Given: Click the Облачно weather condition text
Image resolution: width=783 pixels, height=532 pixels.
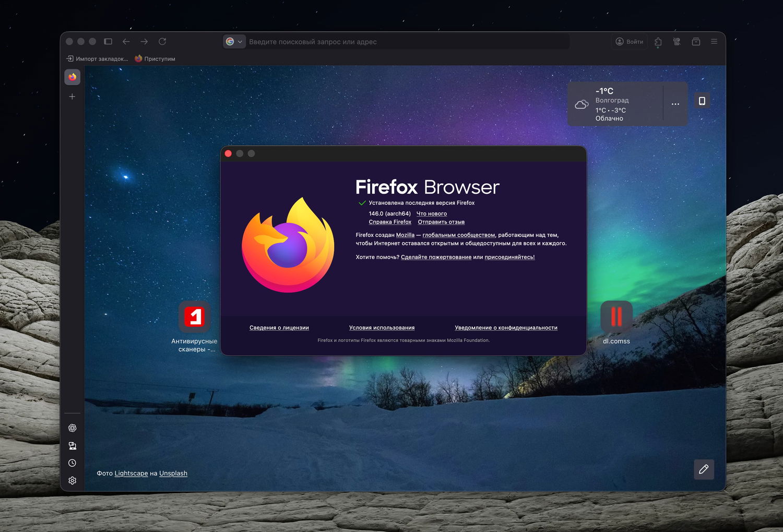Looking at the screenshot, I should (x=609, y=119).
